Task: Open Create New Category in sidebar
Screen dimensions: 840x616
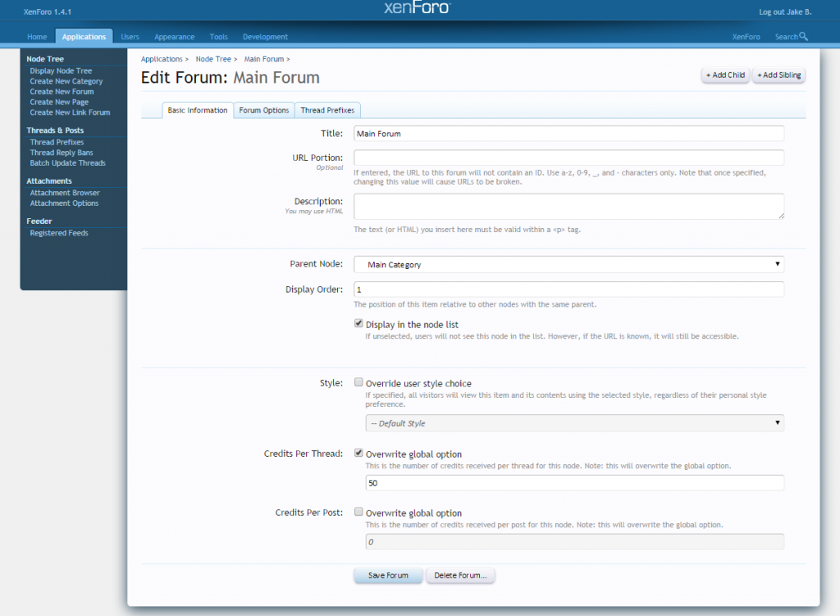Action: [66, 81]
